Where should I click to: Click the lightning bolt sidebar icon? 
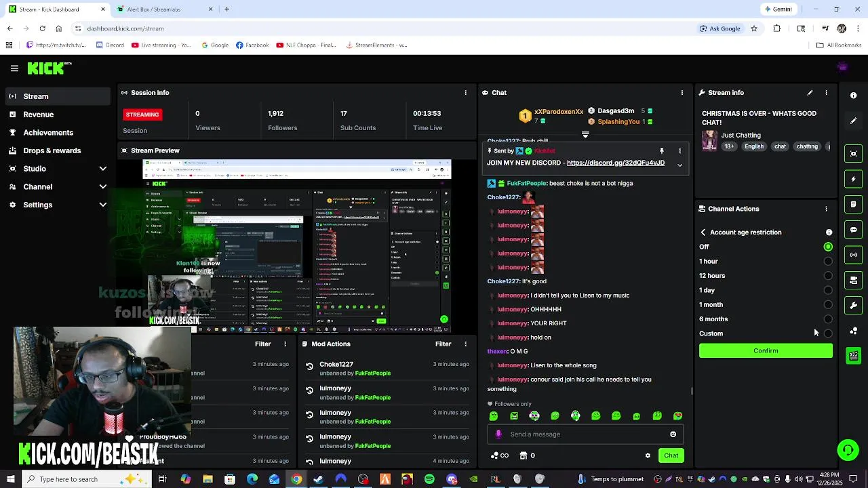pyautogui.click(x=853, y=179)
